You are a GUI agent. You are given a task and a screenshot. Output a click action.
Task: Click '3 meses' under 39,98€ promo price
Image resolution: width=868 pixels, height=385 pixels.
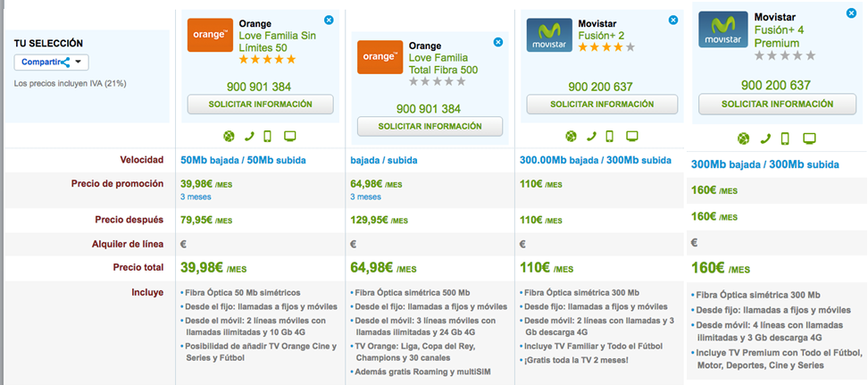pyautogui.click(x=196, y=197)
